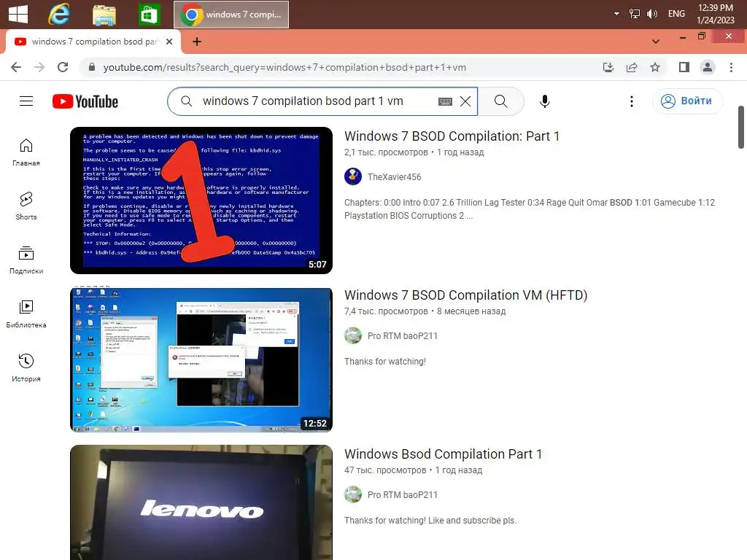
Task: Open Shorts in the sidebar
Action: [26, 206]
